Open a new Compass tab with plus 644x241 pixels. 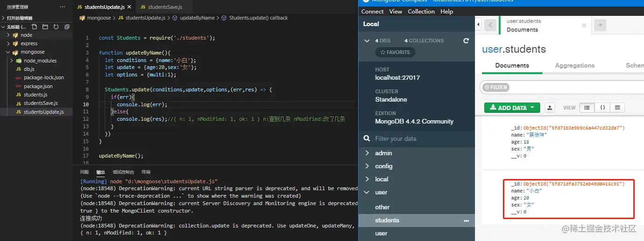(x=600, y=25)
